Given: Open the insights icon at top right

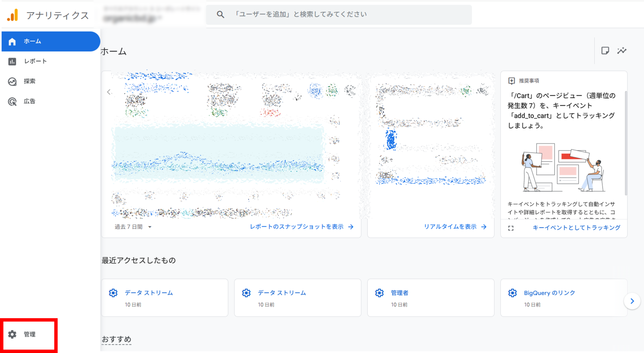Looking at the screenshot, I should (622, 51).
